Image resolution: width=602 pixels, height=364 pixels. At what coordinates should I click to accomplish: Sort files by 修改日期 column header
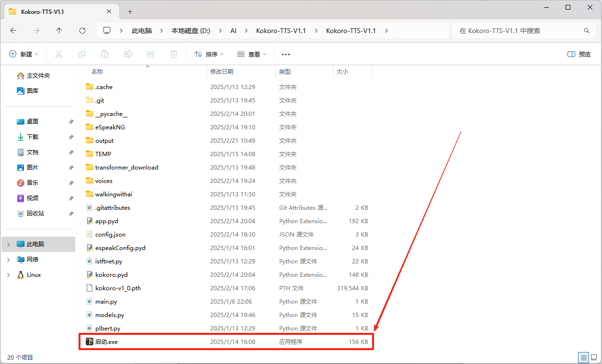[222, 71]
